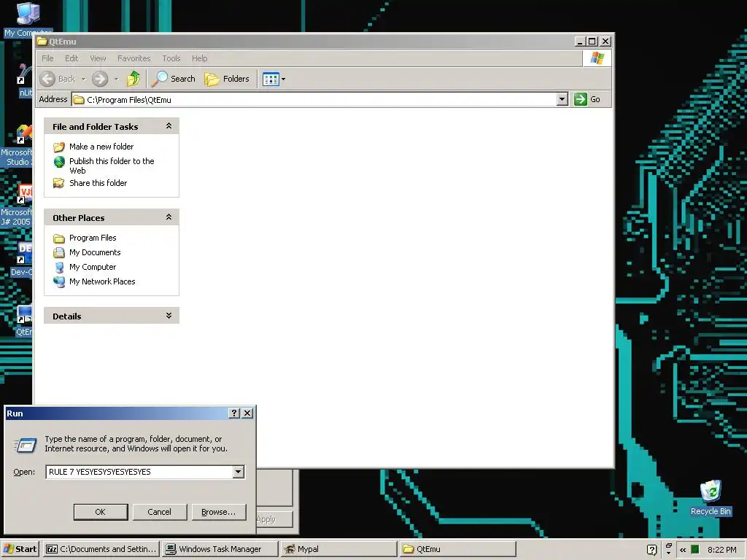Viewport: 747px width, 560px height.
Task: Click the Publish to Web globe icon
Action: tap(59, 162)
